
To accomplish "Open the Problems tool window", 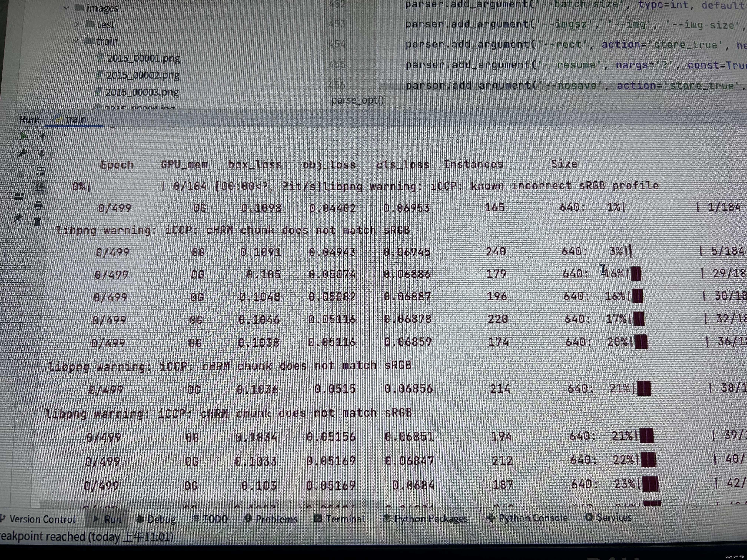I will tap(271, 519).
